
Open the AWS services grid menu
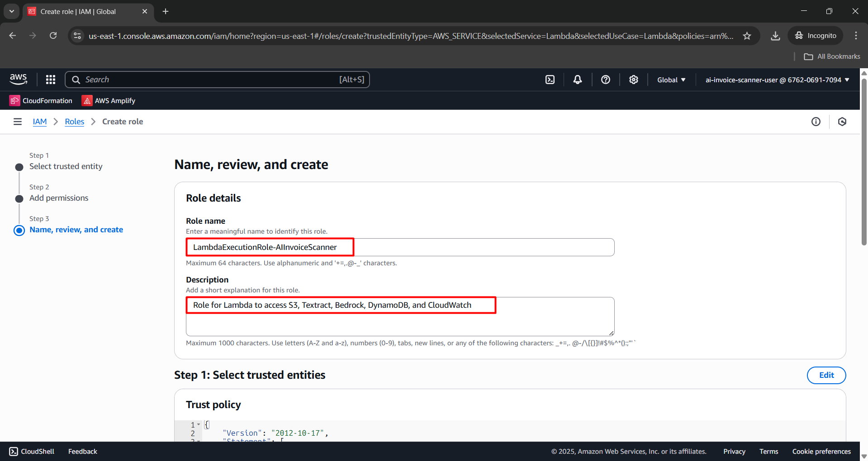coord(51,80)
